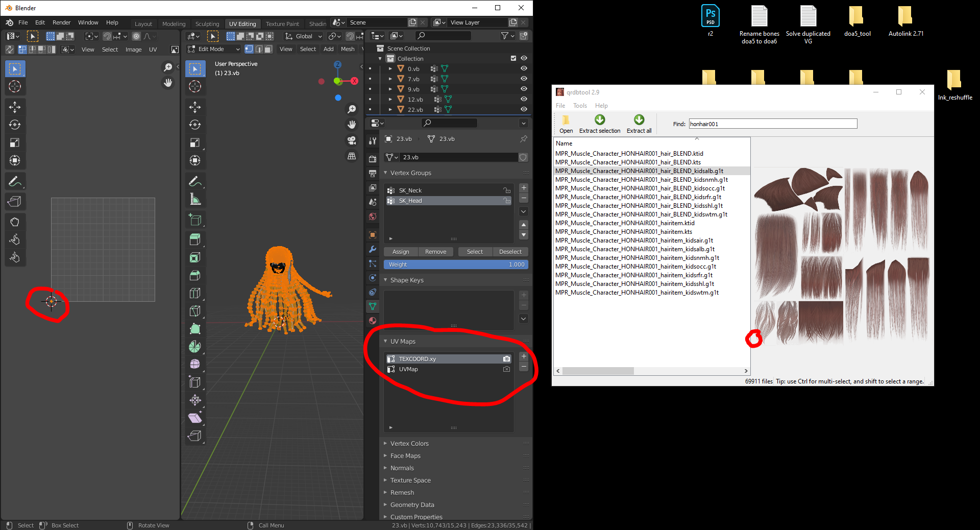Click Extract selection in qrdbtool
This screenshot has width=980, height=530.
point(600,124)
